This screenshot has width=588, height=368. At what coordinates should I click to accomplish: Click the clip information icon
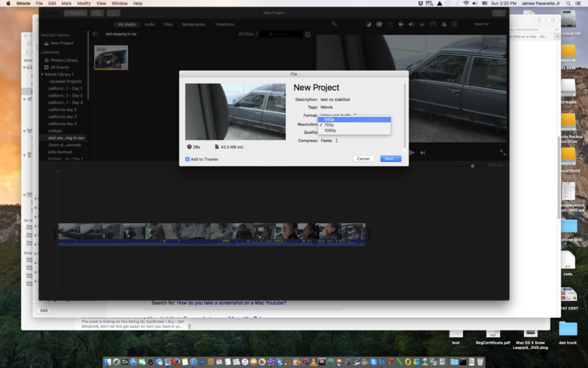453,24
